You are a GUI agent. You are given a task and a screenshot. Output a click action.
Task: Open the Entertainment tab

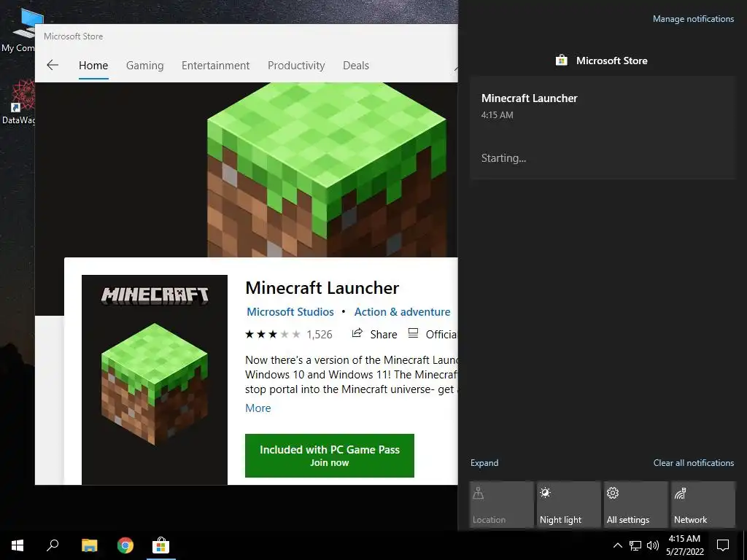[215, 65]
